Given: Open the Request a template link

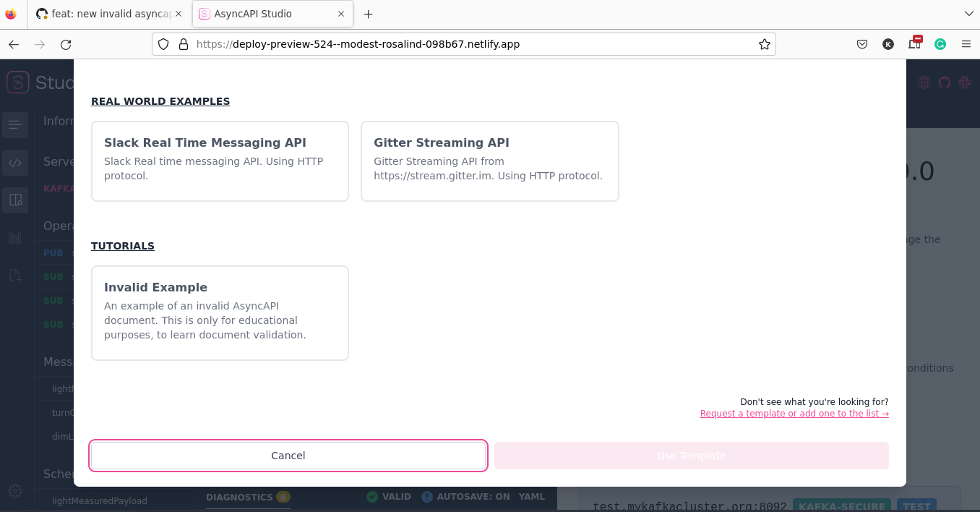Looking at the screenshot, I should click(x=794, y=414).
